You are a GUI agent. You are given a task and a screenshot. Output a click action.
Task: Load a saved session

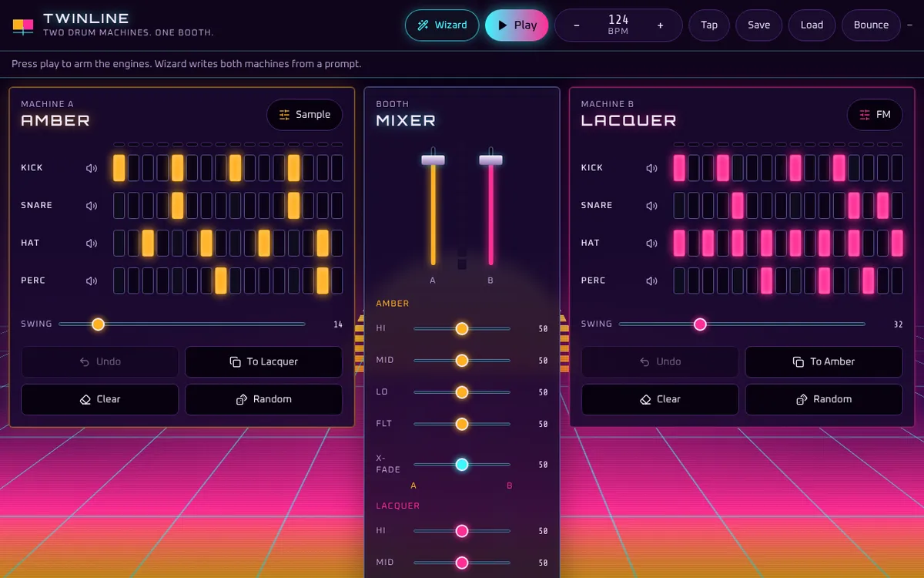[x=812, y=25]
